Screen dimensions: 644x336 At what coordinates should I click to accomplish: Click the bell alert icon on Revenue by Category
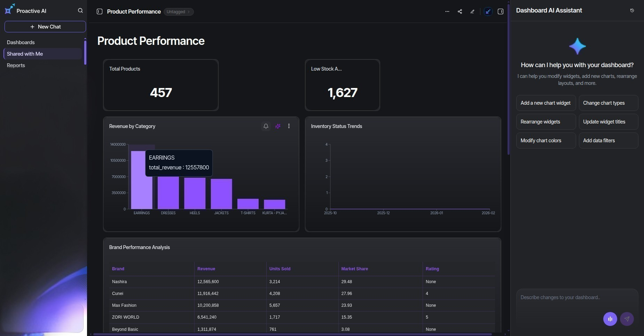(266, 126)
